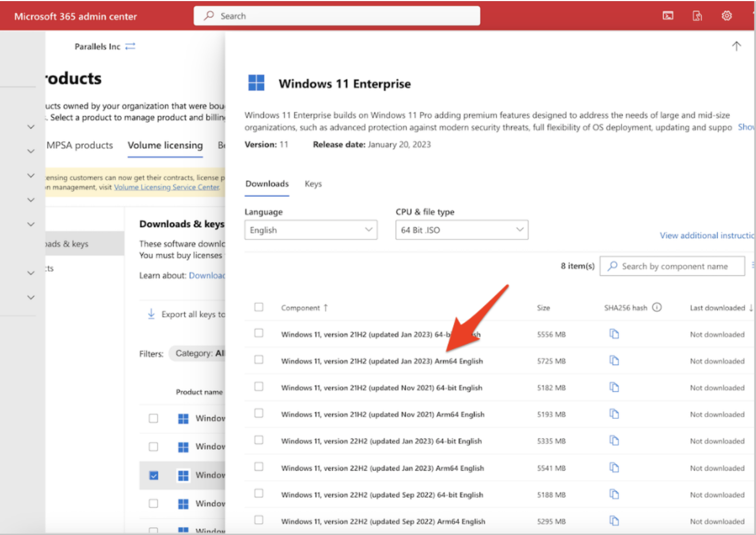
Task: Copy SHA256 hash for Windows 11 21H2 Jan 2023 64-bit
Action: 614,334
